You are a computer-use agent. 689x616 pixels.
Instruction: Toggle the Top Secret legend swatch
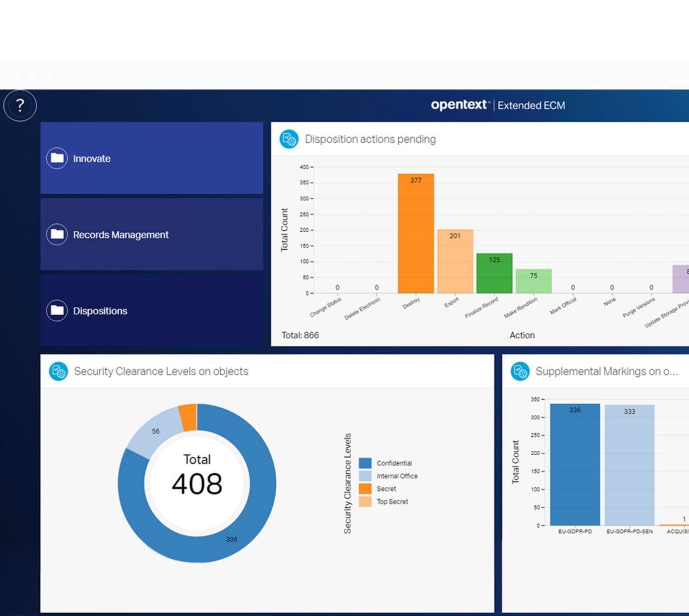click(x=365, y=502)
